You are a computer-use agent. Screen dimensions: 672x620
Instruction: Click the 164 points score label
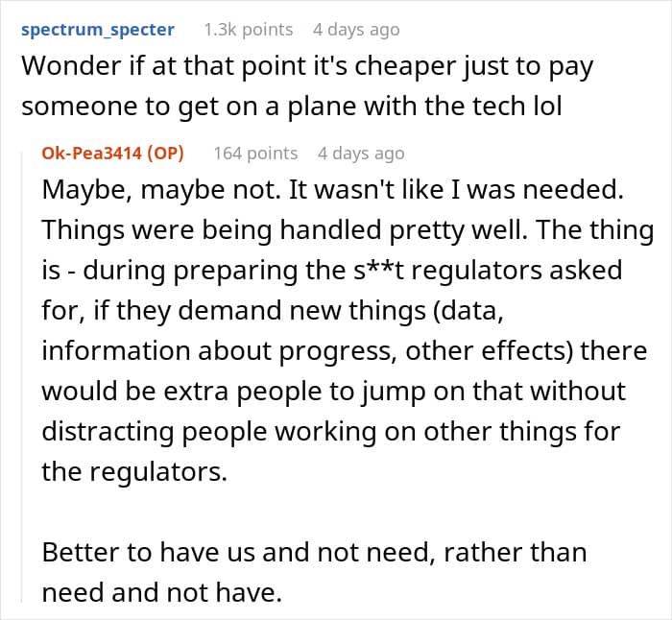pos(256,154)
